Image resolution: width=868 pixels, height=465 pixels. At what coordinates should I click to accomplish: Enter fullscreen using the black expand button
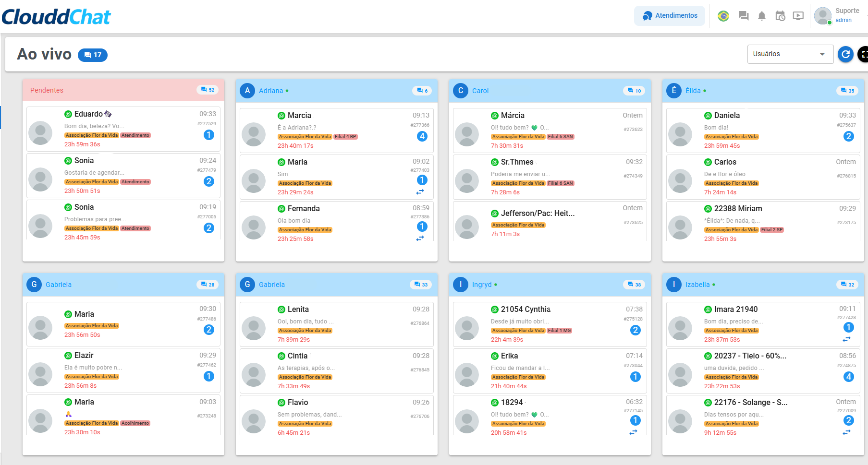pyautogui.click(x=863, y=54)
